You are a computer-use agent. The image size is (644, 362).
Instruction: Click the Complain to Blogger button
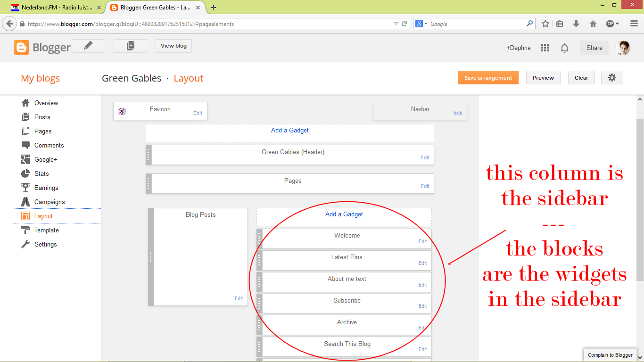click(610, 355)
